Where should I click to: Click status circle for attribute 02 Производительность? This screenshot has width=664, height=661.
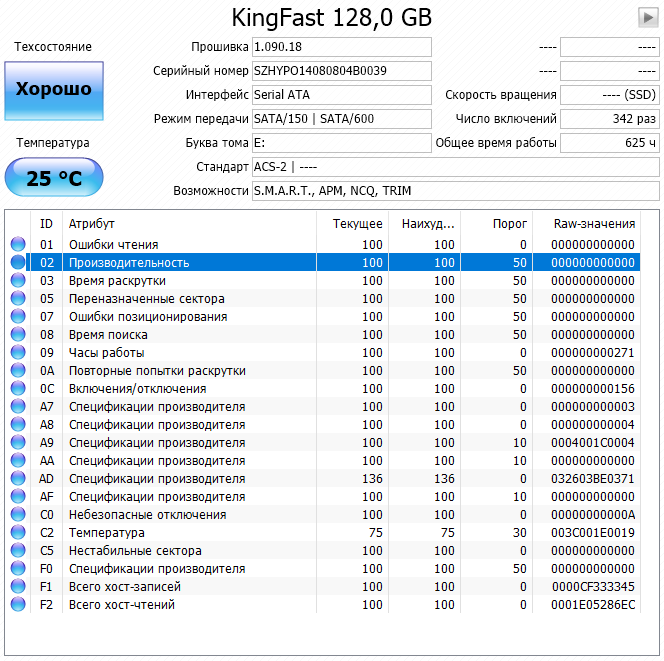pyautogui.click(x=18, y=262)
